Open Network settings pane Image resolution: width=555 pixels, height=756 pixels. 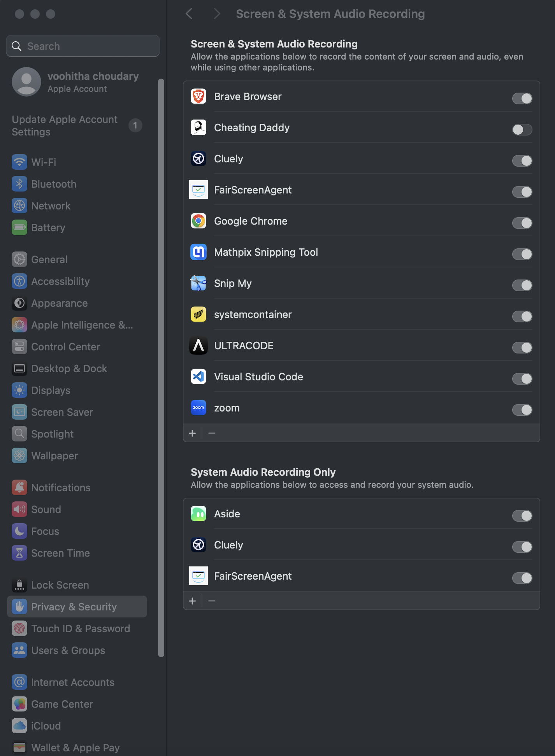pos(77,206)
